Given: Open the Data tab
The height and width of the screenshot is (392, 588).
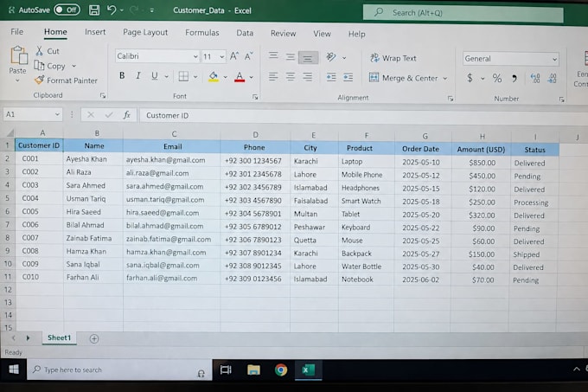Looking at the screenshot, I should (245, 33).
